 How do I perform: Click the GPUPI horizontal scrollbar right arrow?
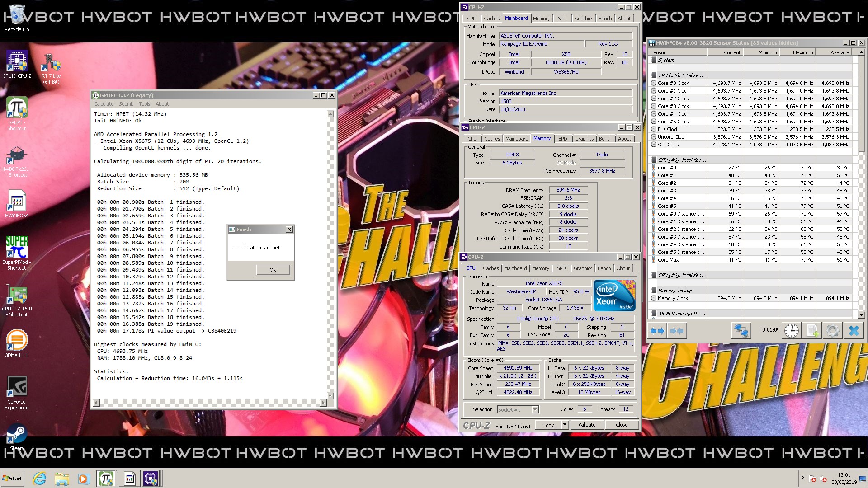pyautogui.click(x=323, y=403)
